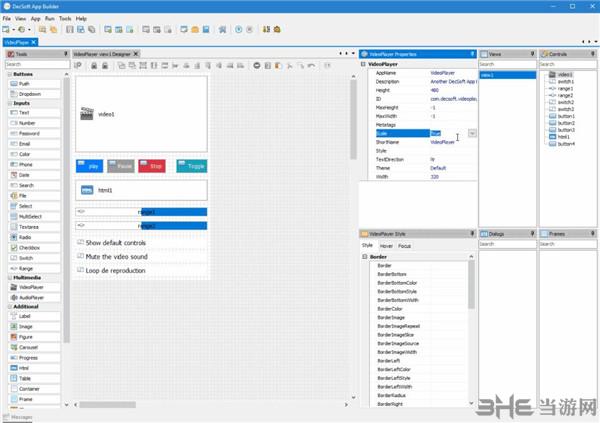Switch to the Hover style tab

(x=386, y=246)
